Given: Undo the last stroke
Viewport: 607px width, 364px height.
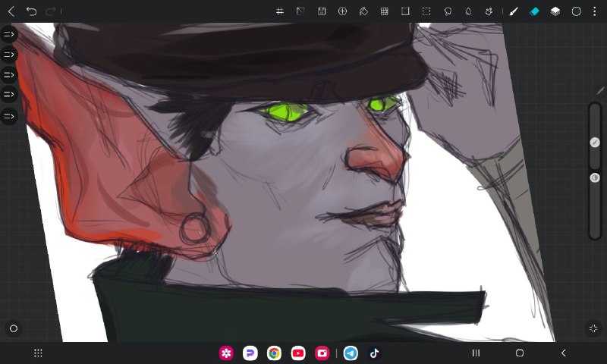Looking at the screenshot, I should [x=31, y=11].
